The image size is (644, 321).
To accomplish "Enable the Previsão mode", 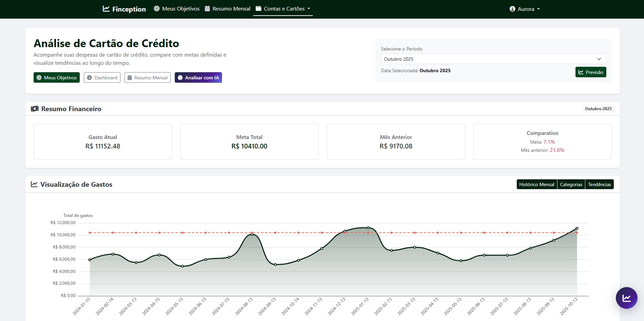I will (x=590, y=72).
